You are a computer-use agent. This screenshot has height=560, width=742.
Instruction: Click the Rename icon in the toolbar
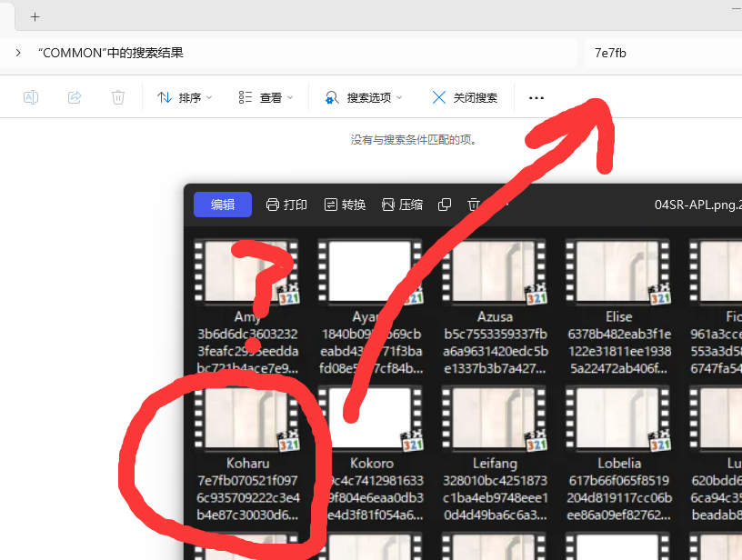pos(31,97)
